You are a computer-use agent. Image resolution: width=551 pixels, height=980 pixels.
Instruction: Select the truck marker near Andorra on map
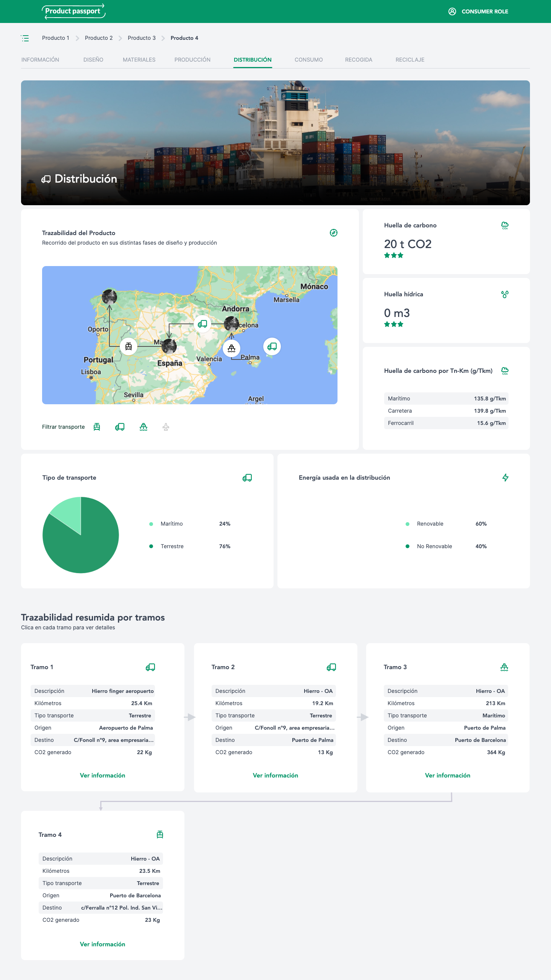click(x=202, y=324)
